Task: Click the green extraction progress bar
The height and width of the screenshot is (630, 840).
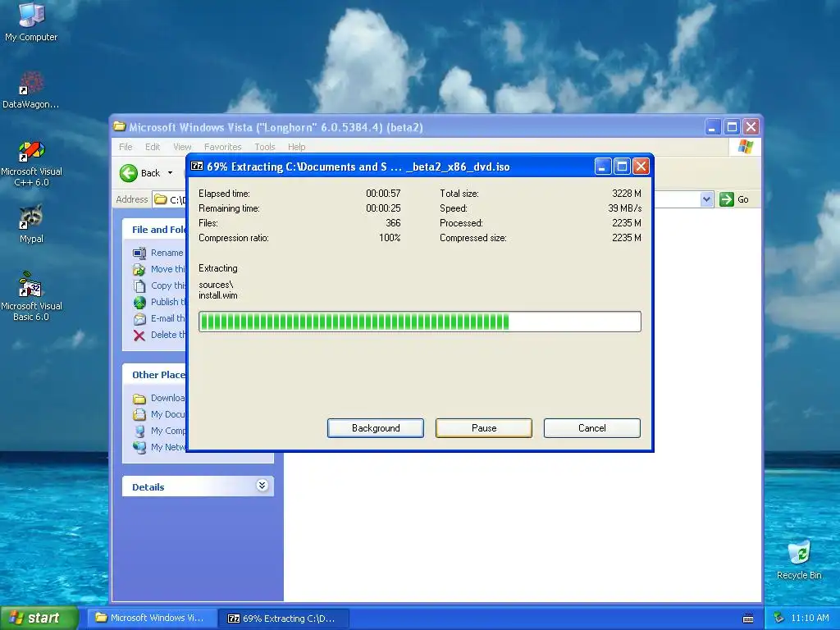Action: [420, 322]
